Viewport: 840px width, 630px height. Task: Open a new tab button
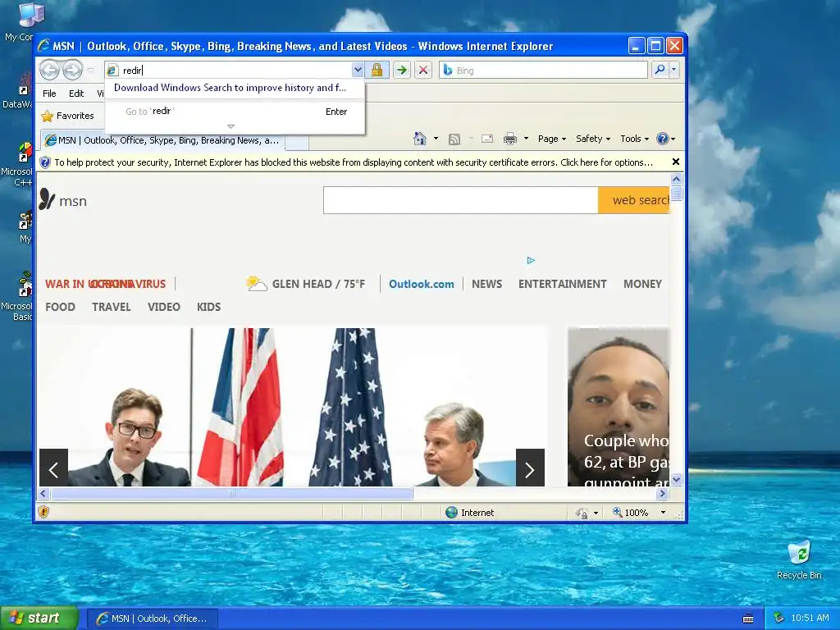[297, 142]
